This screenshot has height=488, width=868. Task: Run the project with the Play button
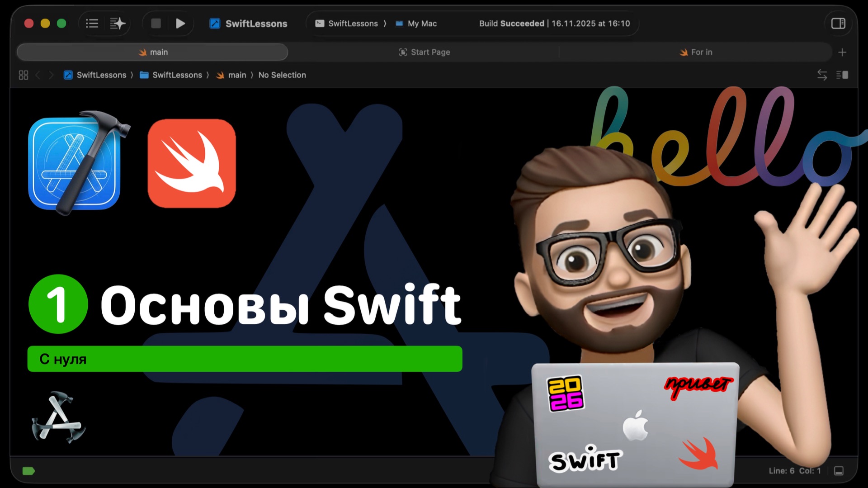[x=180, y=24]
